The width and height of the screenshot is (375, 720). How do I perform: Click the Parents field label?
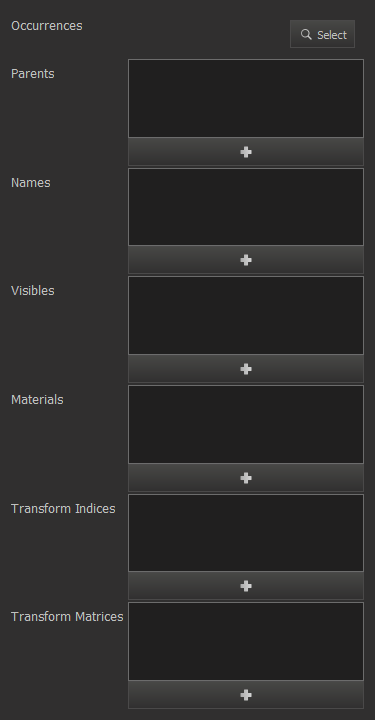(33, 73)
